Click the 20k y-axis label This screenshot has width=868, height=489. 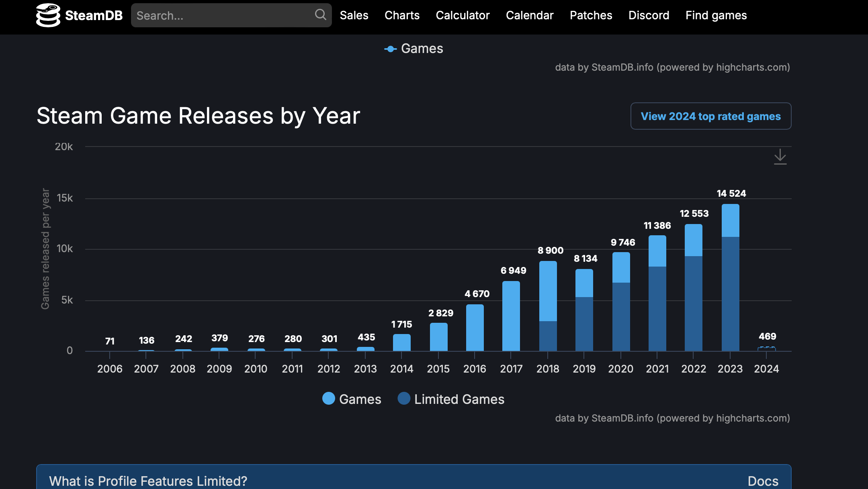pyautogui.click(x=64, y=147)
